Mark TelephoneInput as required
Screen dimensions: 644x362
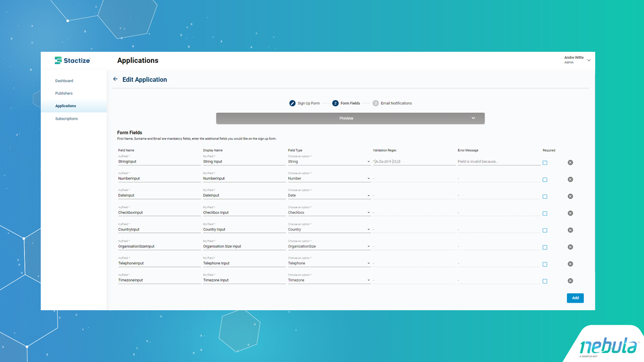545,264
